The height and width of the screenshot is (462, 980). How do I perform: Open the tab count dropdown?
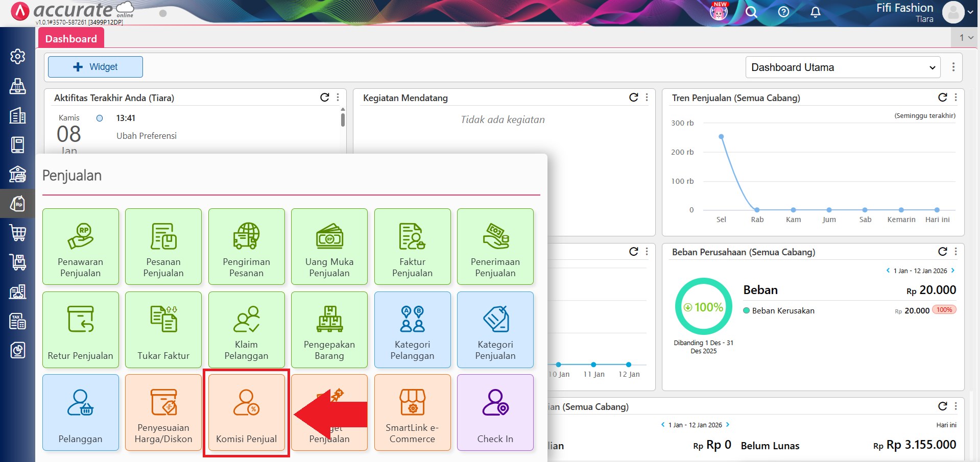tap(966, 38)
